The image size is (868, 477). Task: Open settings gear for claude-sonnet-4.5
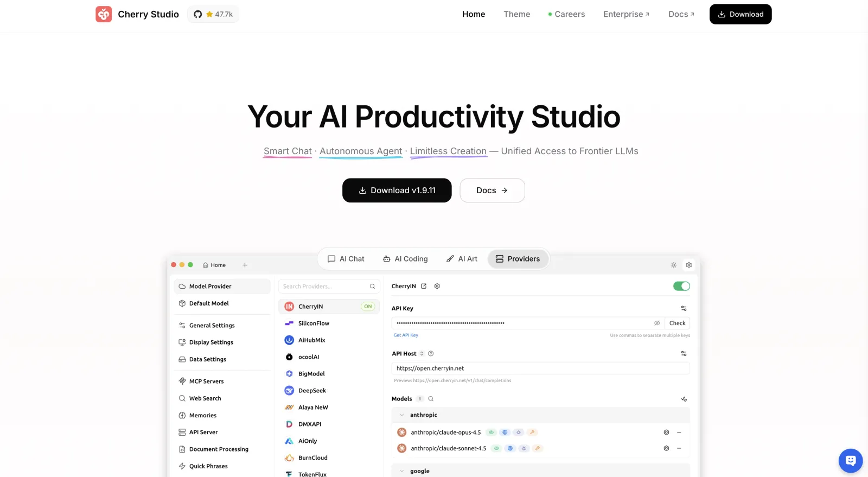point(666,448)
